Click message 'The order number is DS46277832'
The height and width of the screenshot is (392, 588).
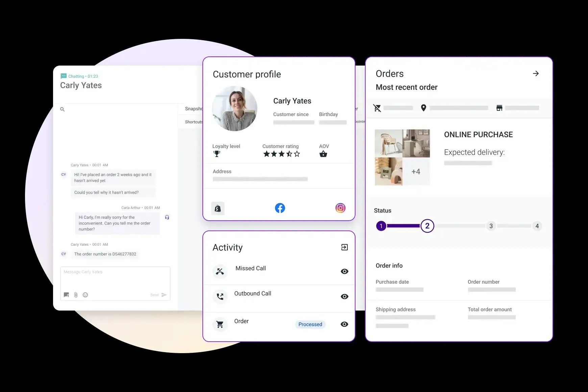tap(105, 254)
